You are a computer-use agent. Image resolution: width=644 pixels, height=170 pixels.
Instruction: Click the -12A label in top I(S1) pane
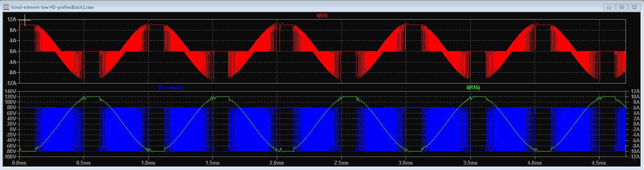tap(12, 83)
